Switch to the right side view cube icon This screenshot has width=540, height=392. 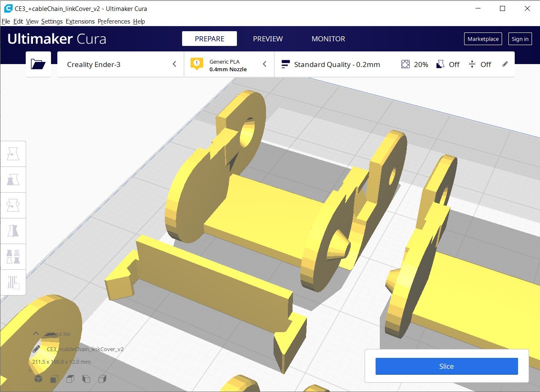pyautogui.click(x=102, y=379)
